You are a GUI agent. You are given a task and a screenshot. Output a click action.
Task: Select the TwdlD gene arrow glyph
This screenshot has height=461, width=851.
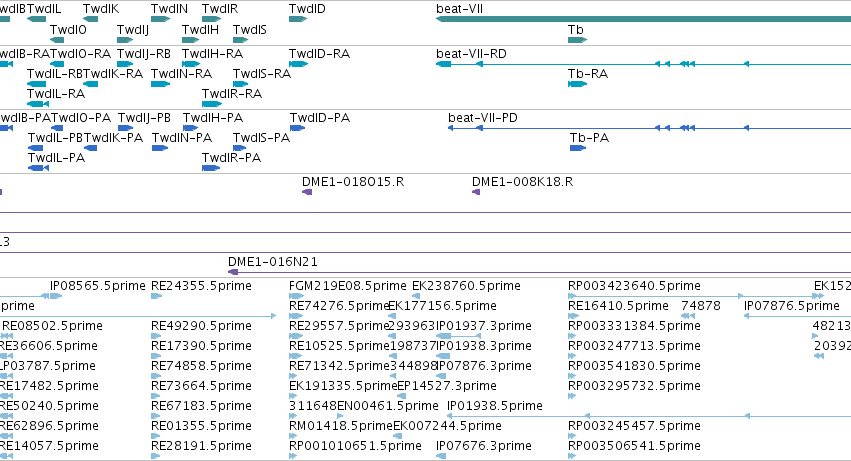click(x=298, y=19)
